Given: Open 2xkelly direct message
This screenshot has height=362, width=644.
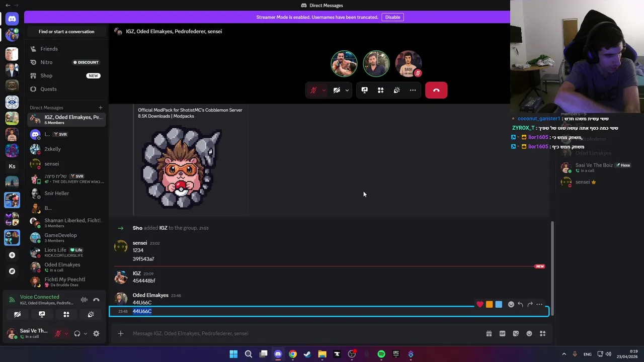Looking at the screenshot, I should [66, 149].
